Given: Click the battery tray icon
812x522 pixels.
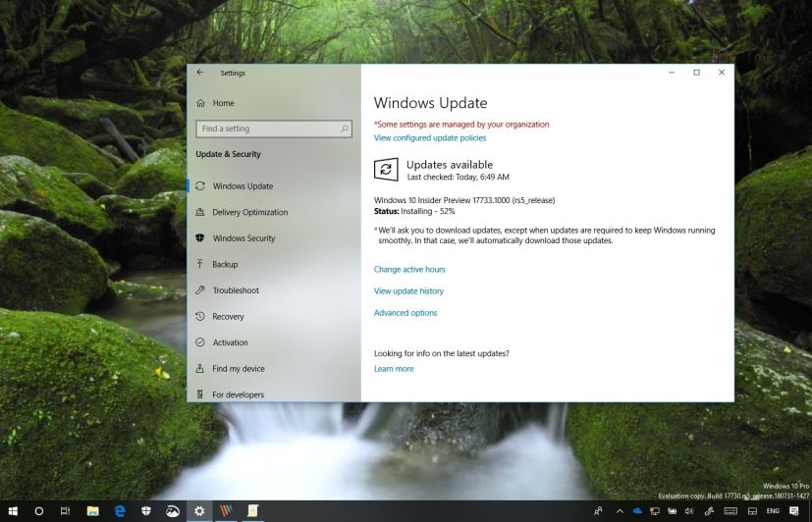Looking at the screenshot, I should click(672, 511).
